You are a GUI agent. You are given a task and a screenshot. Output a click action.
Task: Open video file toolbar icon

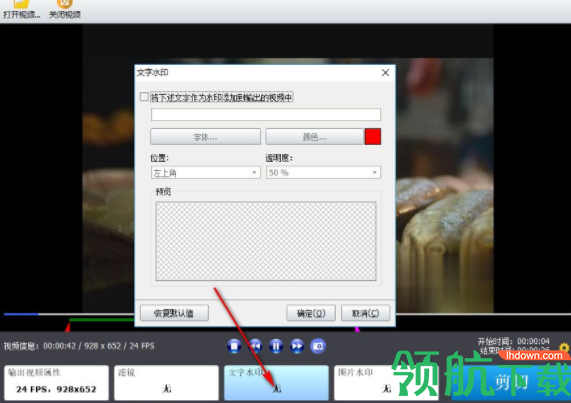[21, 9]
